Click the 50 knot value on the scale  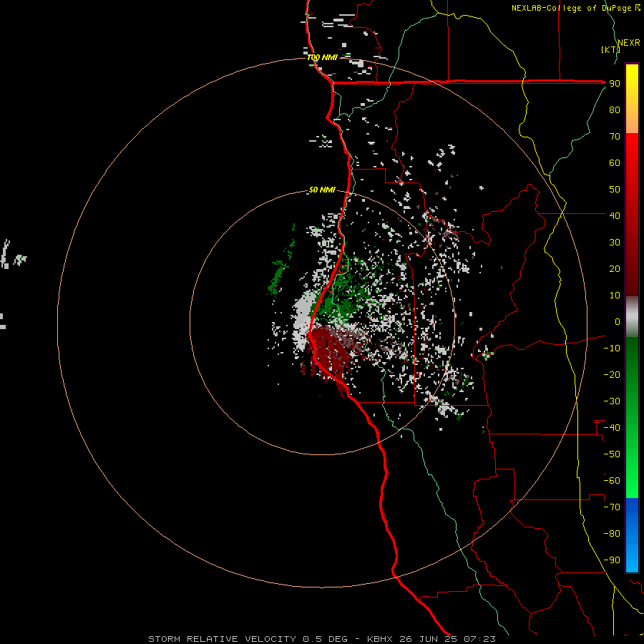[x=615, y=190]
